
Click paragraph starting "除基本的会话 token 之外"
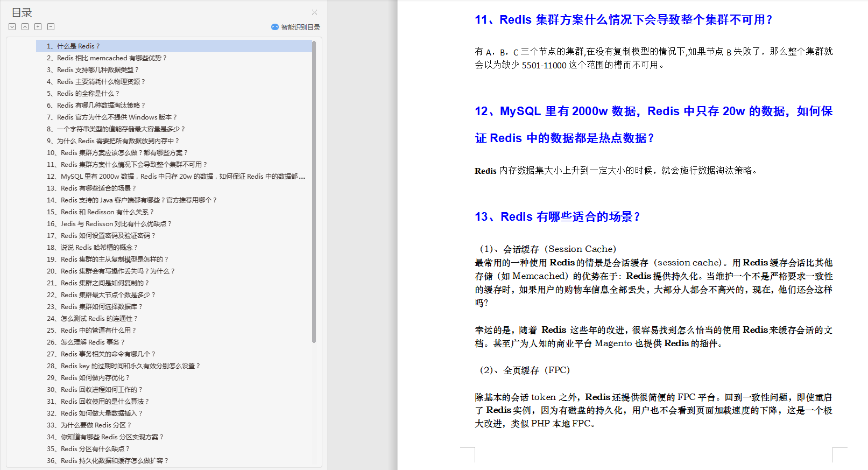654,410
